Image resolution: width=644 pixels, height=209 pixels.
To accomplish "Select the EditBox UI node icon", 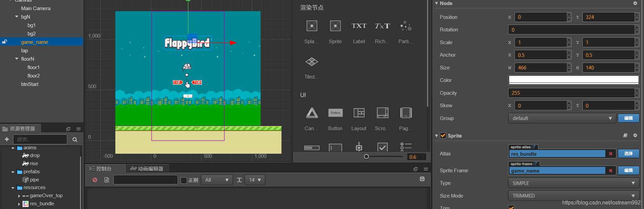I will tap(335, 147).
